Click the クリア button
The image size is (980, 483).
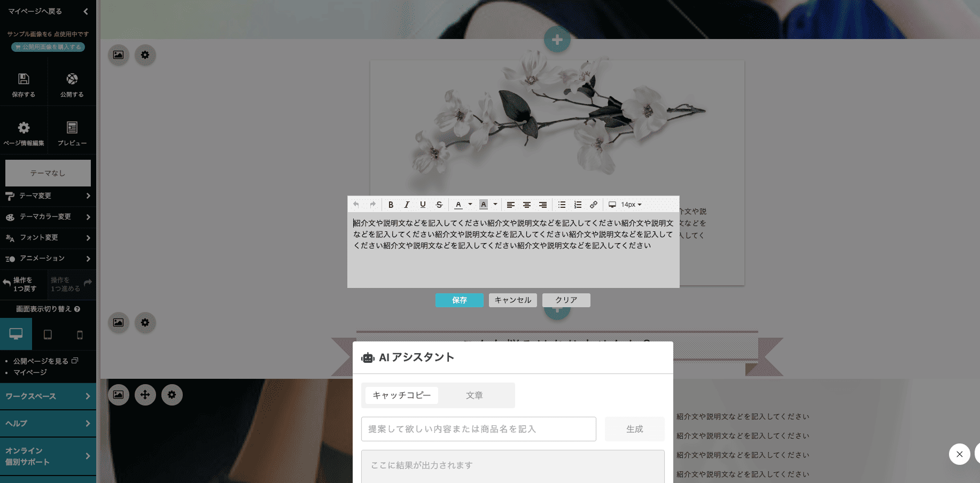(566, 300)
